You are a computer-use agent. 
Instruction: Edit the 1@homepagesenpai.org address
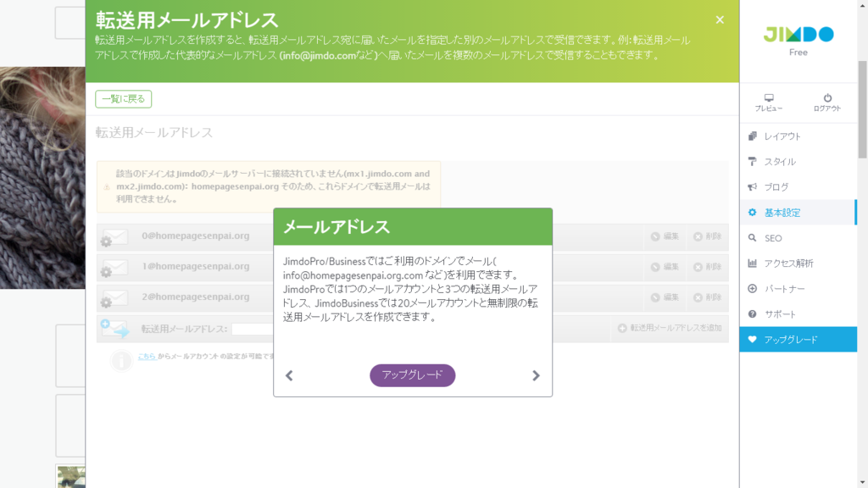click(x=665, y=267)
